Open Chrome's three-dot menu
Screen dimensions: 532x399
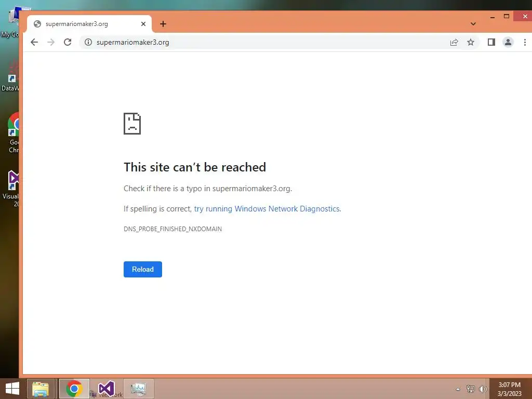point(525,42)
